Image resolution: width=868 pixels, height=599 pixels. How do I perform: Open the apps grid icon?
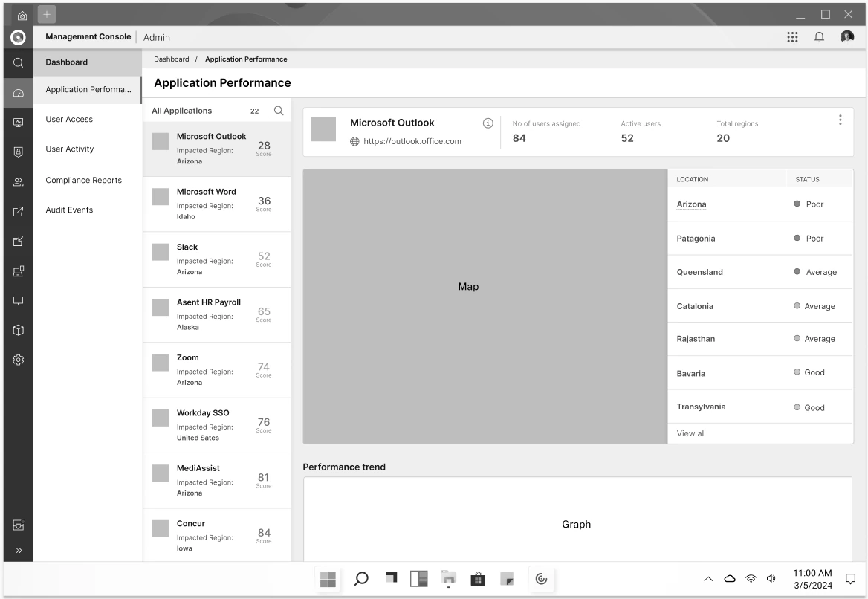coord(792,37)
